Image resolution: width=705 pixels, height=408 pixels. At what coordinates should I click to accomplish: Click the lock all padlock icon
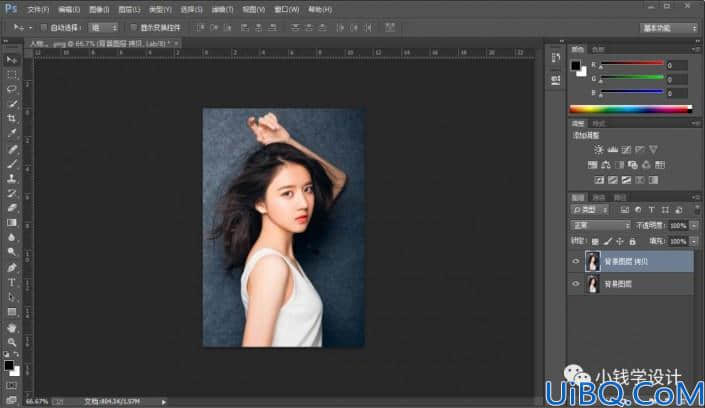pos(633,242)
